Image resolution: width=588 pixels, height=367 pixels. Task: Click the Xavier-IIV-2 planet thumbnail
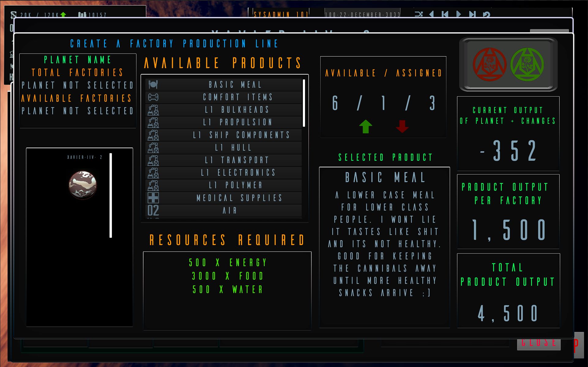coord(83,185)
